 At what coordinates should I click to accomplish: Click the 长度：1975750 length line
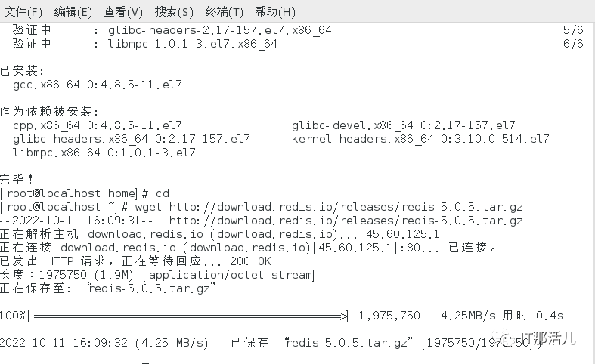[x=157, y=275]
